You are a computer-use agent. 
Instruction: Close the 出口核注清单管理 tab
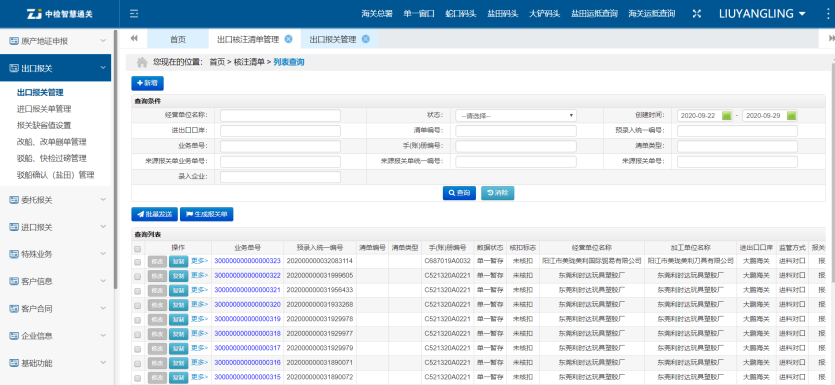pyautogui.click(x=288, y=39)
